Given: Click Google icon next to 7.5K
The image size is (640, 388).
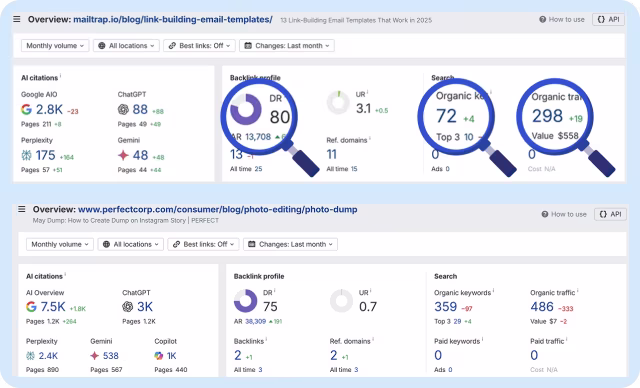Looking at the screenshot, I should [31, 306].
